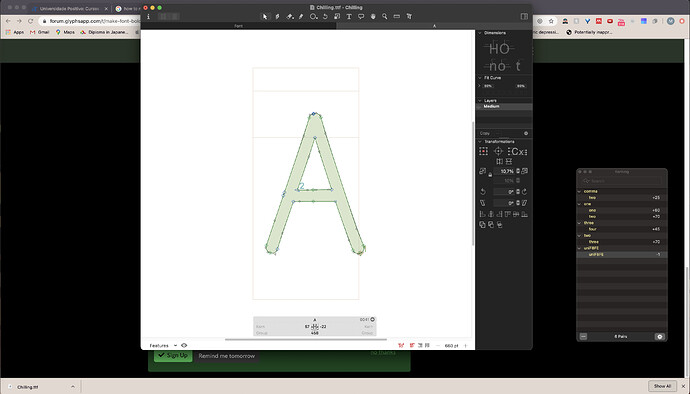Toggle the scale proportion lock icon
This screenshot has height=394, width=690.
[x=490, y=174]
